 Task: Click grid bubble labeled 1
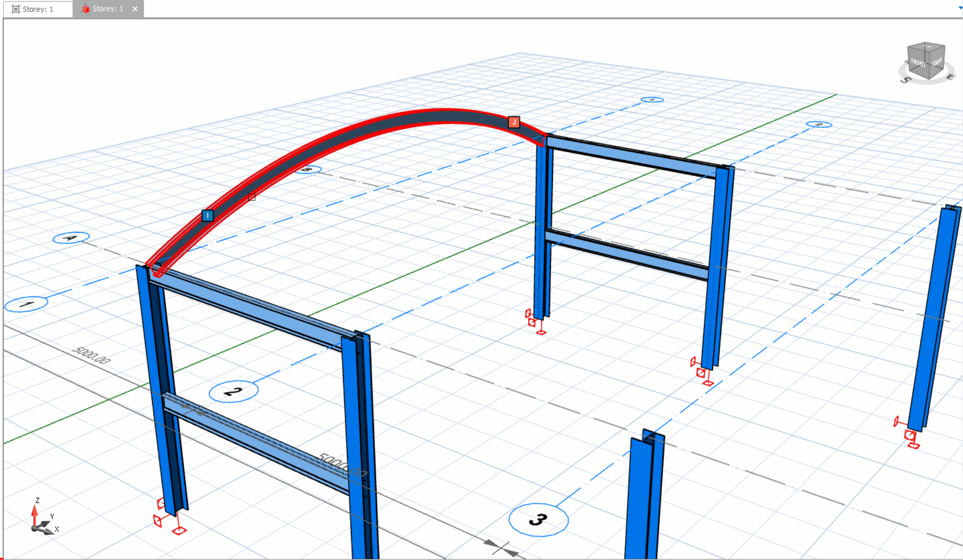point(26,304)
